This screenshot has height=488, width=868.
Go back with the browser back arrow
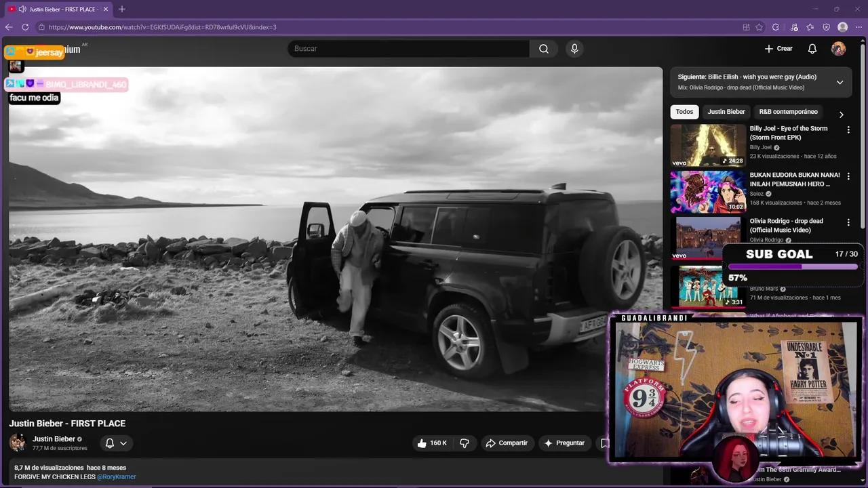[9, 27]
